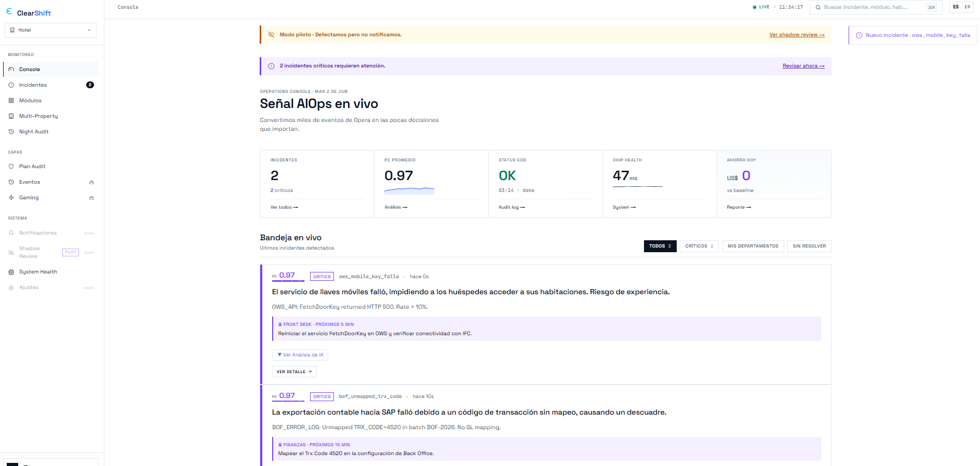Click the Plan Audit shield icon
This screenshot has width=980, height=466.
(11, 167)
